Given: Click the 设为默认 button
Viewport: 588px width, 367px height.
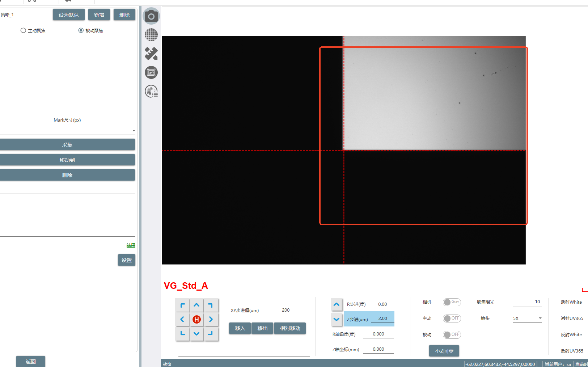Looking at the screenshot, I should [69, 15].
